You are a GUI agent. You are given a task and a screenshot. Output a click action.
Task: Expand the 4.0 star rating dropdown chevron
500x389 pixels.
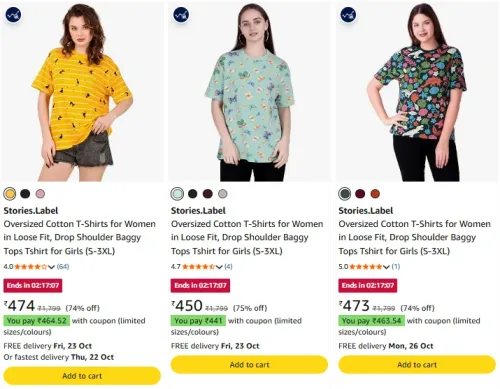(51, 267)
